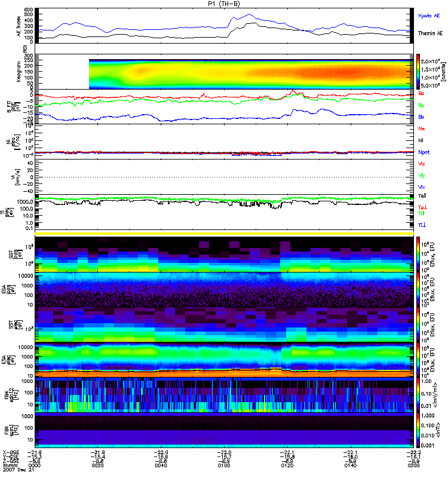This screenshot has width=448, height=478.
Task: Click the 5.0×10^3 keogram color bar tick
Action: point(430,85)
